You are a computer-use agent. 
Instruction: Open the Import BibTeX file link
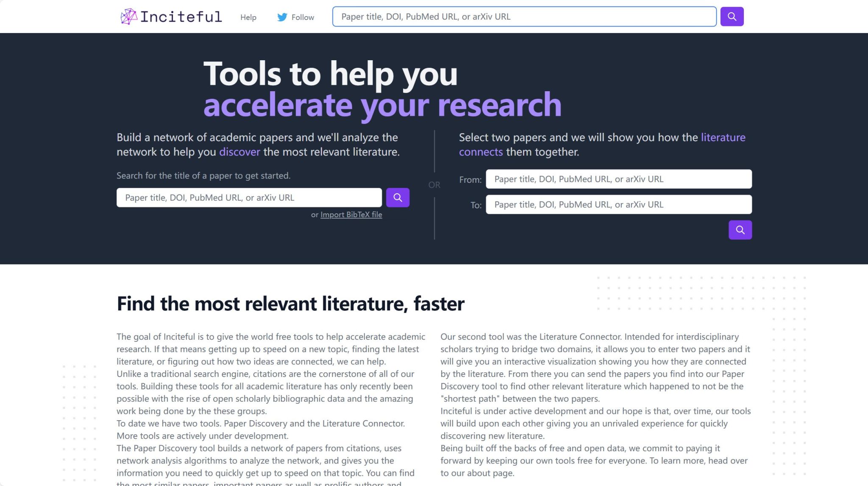(x=351, y=215)
